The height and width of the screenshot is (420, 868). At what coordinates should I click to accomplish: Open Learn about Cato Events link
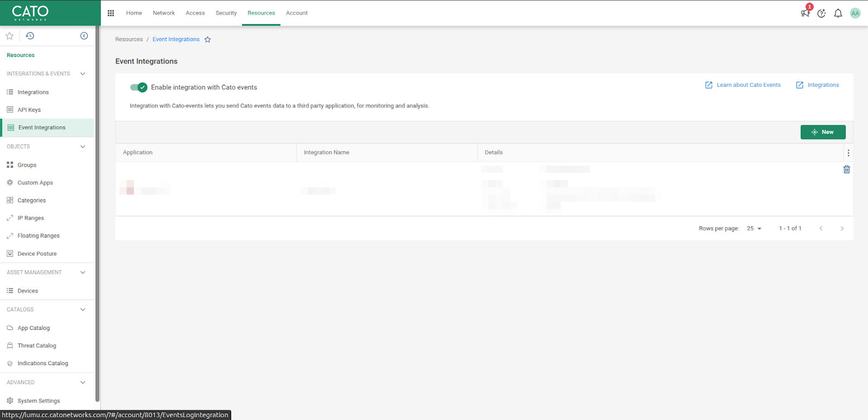(x=743, y=85)
